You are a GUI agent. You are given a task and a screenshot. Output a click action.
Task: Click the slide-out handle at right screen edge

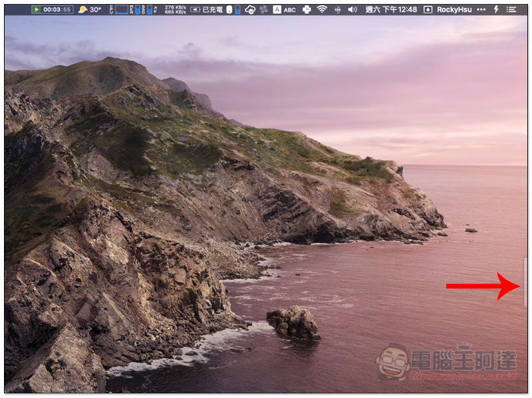525,282
